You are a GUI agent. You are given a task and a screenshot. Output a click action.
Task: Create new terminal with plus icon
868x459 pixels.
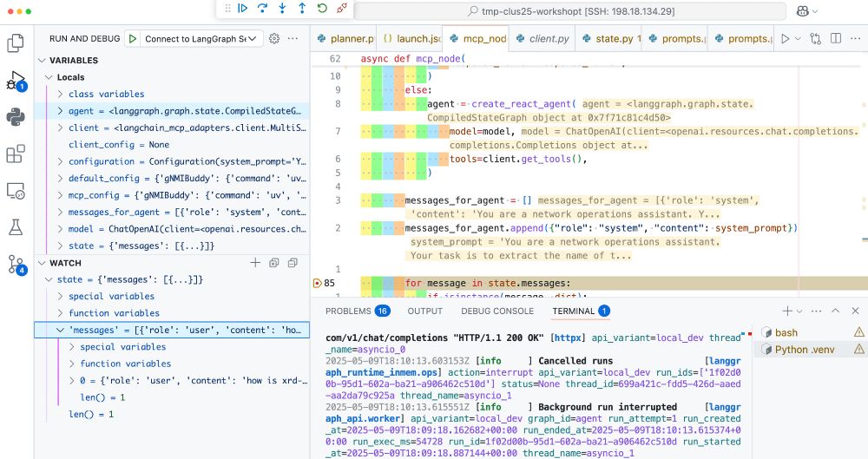coord(786,311)
